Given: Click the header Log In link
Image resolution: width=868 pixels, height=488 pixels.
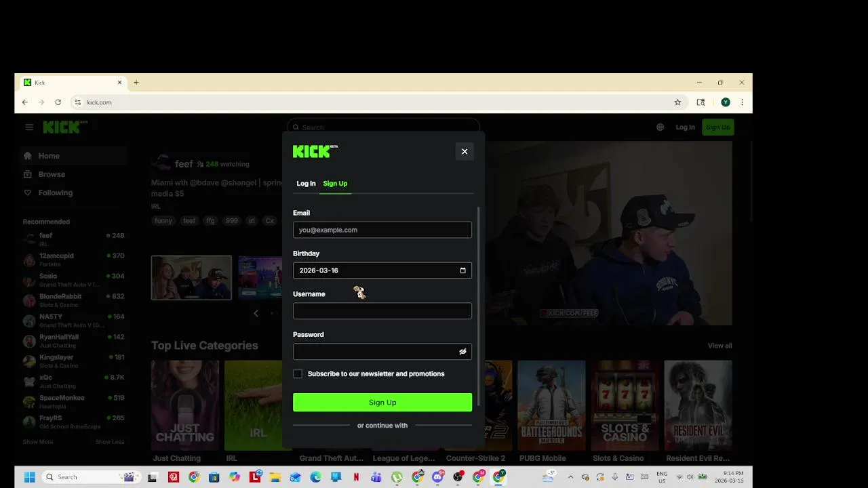Looking at the screenshot, I should coord(685,127).
